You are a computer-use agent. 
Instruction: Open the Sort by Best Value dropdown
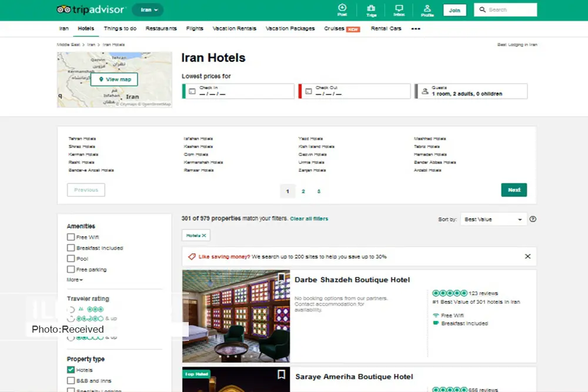pyautogui.click(x=493, y=219)
